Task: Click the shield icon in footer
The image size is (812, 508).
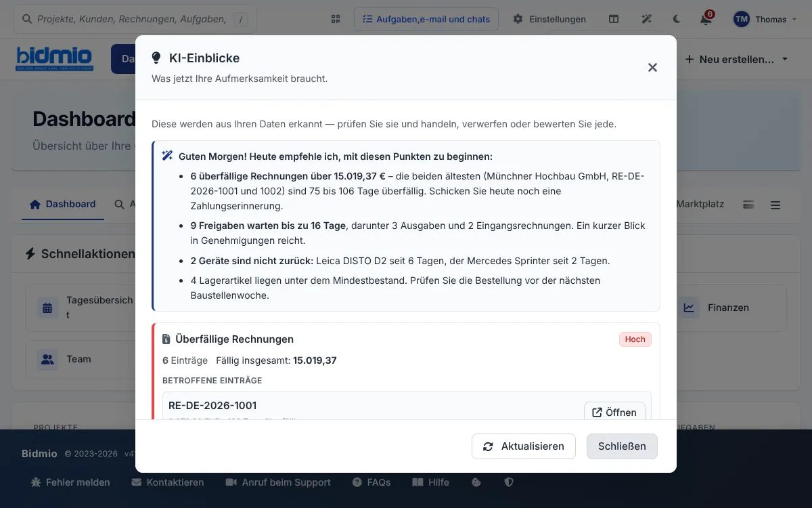Action: (510, 482)
